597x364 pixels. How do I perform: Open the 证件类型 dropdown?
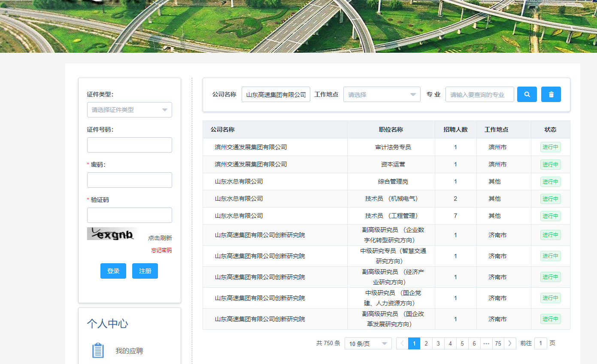click(130, 110)
